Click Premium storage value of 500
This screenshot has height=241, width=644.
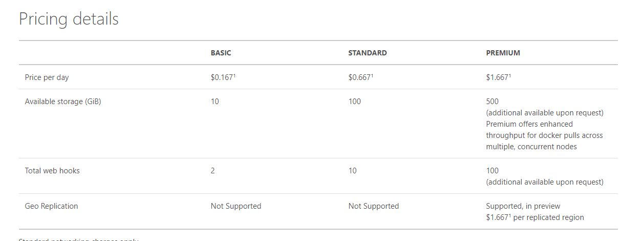click(x=492, y=102)
